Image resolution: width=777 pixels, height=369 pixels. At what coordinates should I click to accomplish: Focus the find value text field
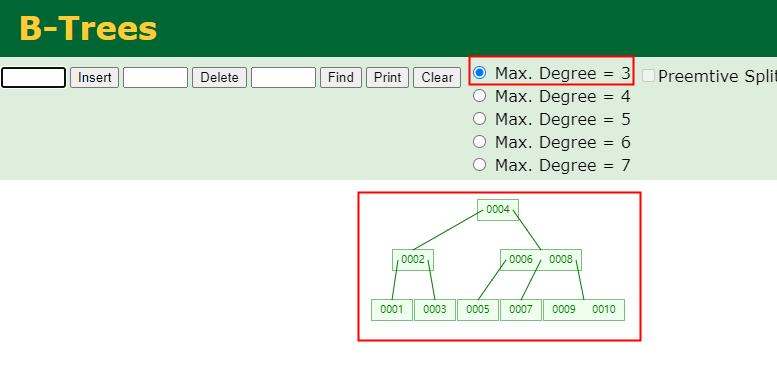coord(283,78)
